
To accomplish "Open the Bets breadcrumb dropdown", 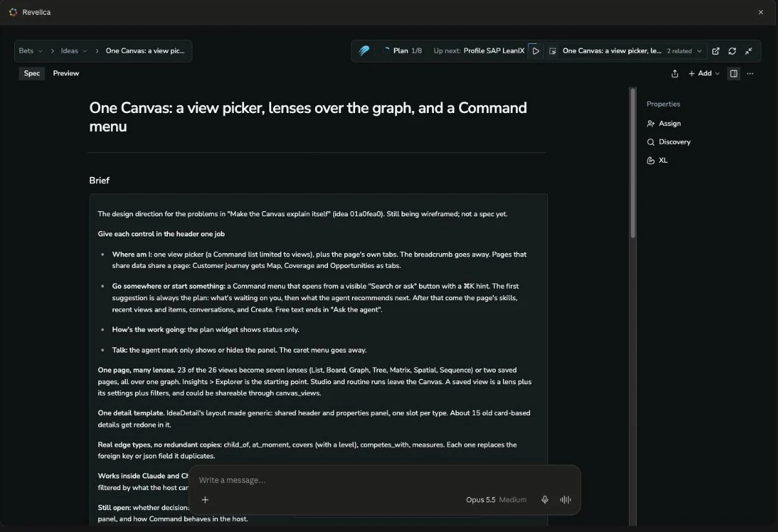I will tap(30, 51).
